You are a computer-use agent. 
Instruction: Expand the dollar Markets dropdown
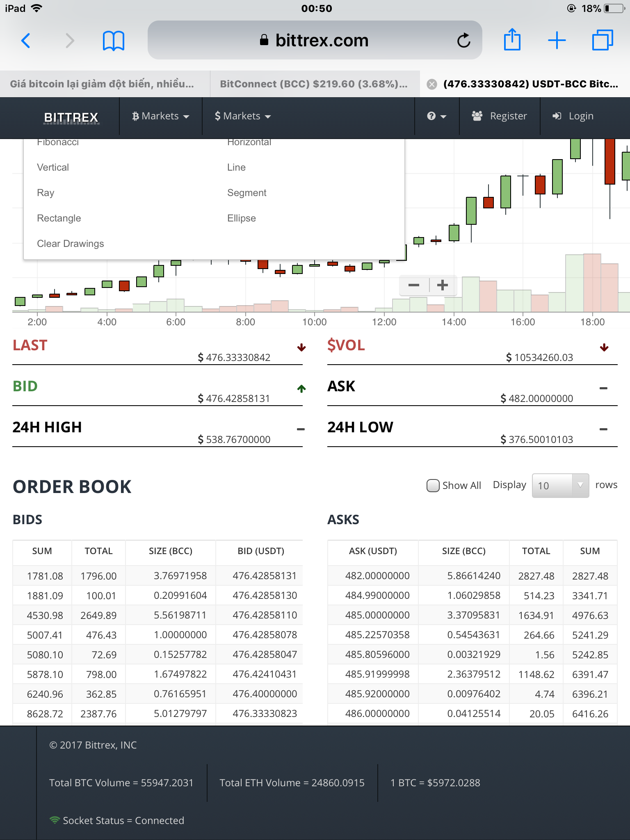tap(243, 116)
